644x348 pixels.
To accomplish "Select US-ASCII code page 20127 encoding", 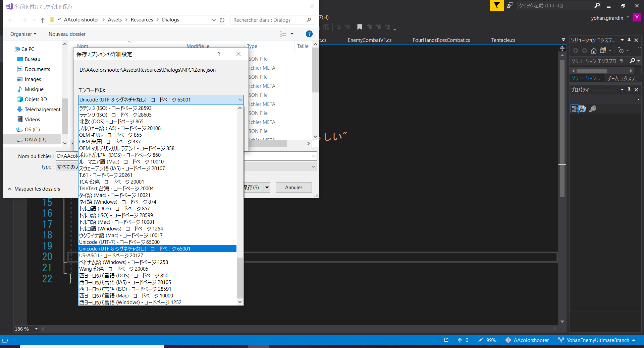I will 157,255.
